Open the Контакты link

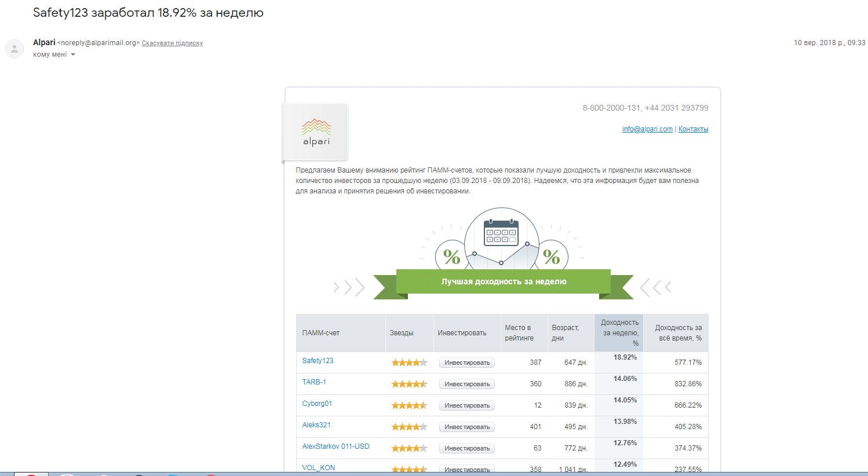pos(694,129)
